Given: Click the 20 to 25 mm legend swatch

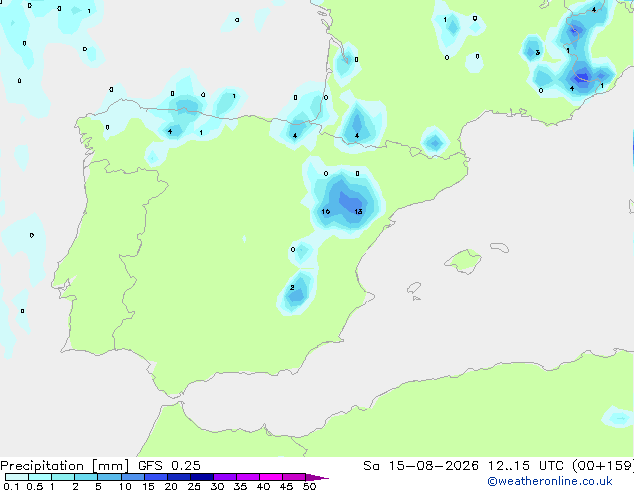Looking at the screenshot, I should pyautogui.click(x=179, y=477).
